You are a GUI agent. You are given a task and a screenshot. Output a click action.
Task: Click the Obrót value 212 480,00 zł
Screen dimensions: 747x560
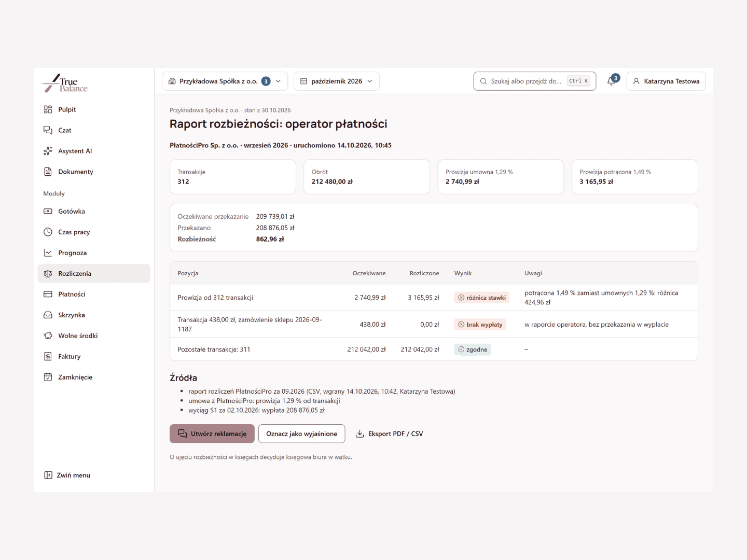pyautogui.click(x=332, y=181)
